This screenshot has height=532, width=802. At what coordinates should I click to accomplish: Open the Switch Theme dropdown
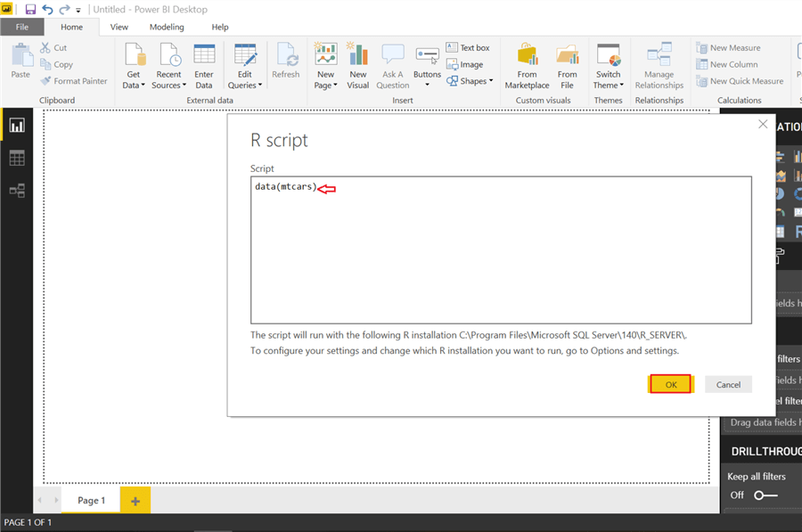click(x=609, y=86)
